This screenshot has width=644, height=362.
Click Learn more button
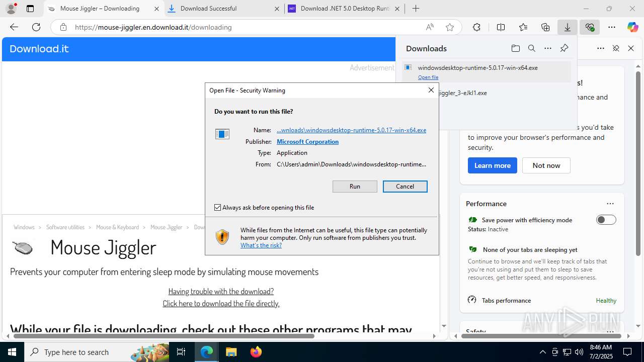(492, 165)
